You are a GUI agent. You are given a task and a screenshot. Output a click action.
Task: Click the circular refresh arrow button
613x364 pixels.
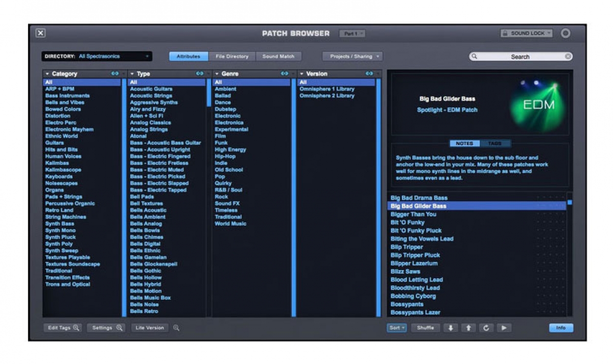point(486,328)
